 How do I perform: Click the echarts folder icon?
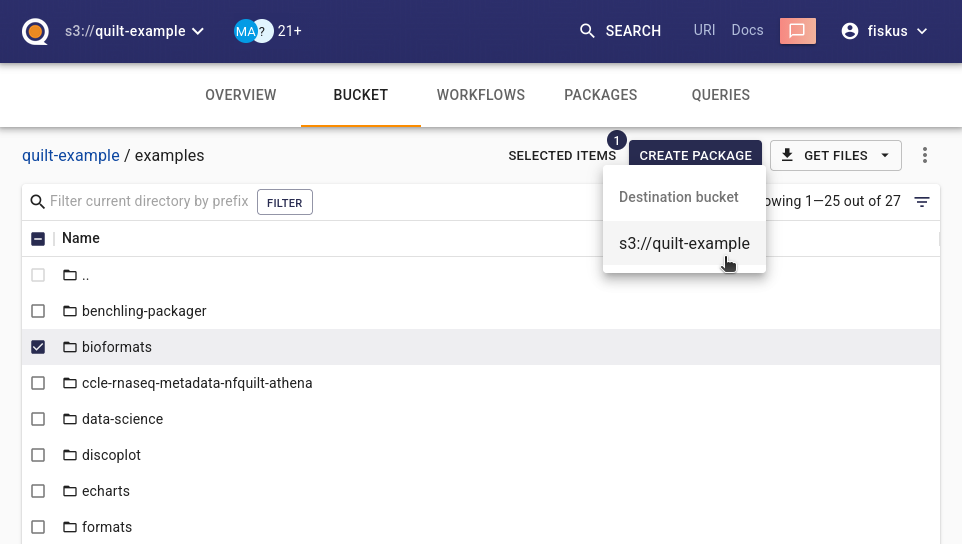coord(70,491)
